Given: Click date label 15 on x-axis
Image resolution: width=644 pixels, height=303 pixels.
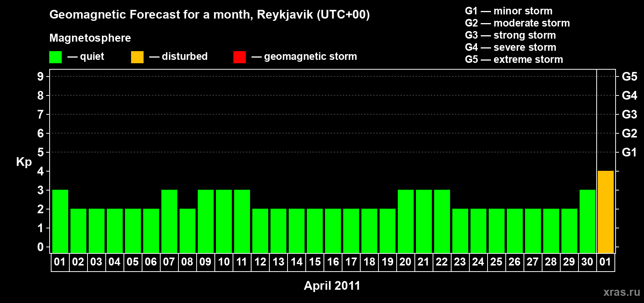Looking at the screenshot, I should coord(315,262).
